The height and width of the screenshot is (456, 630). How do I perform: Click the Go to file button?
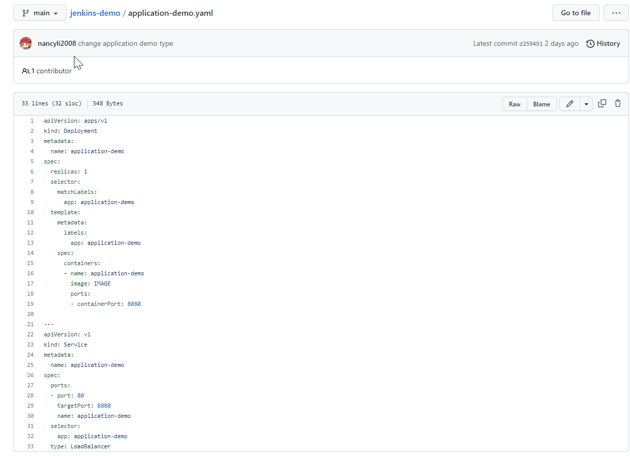(x=575, y=13)
